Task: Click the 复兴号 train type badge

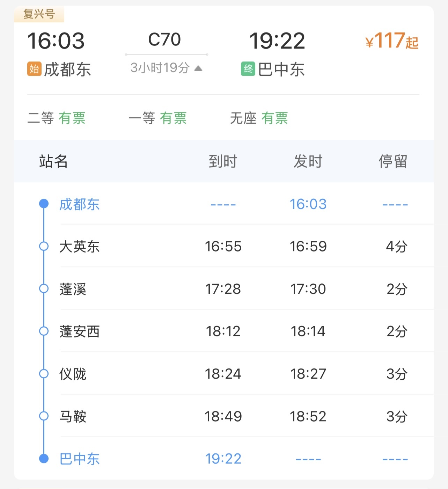Action: click(39, 14)
